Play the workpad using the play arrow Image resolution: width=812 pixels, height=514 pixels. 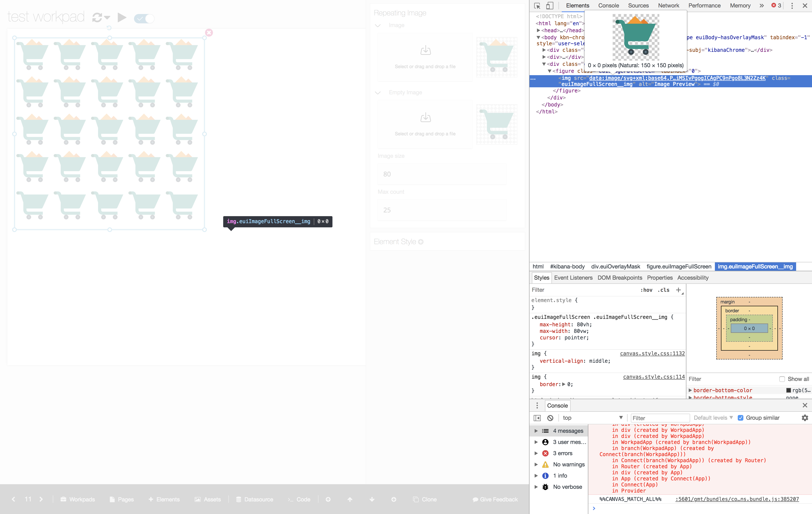(121, 18)
